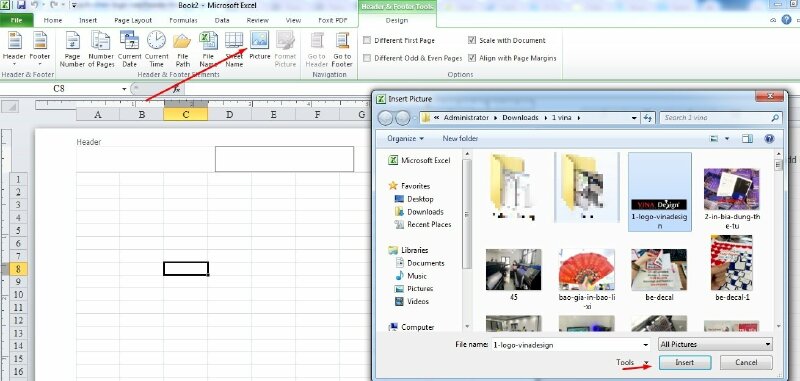This screenshot has height=381, width=800.
Task: Click Save icon in quick access toolbar
Action: tap(21, 6)
